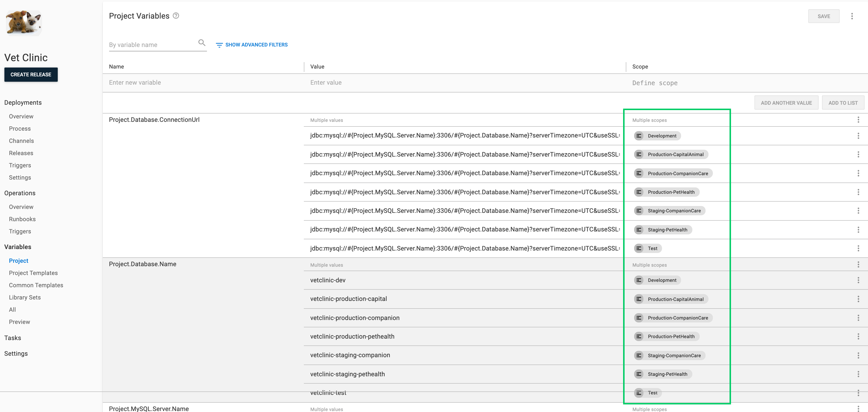Open help icon beside Project Variables

pos(176,16)
